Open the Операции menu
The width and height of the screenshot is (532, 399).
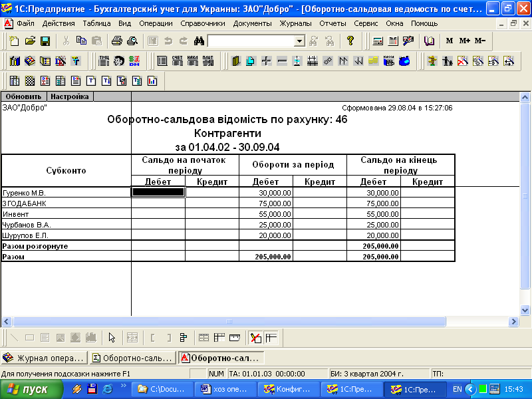coord(156,23)
